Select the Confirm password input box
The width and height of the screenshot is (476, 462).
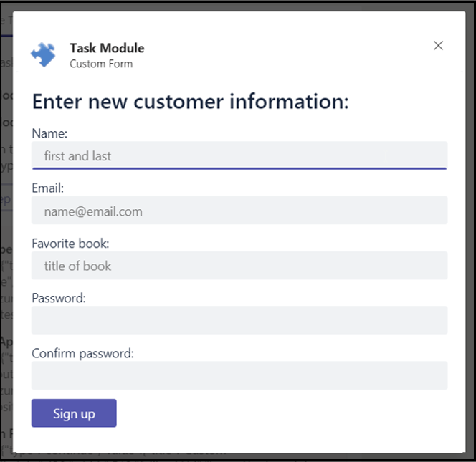[x=239, y=375]
